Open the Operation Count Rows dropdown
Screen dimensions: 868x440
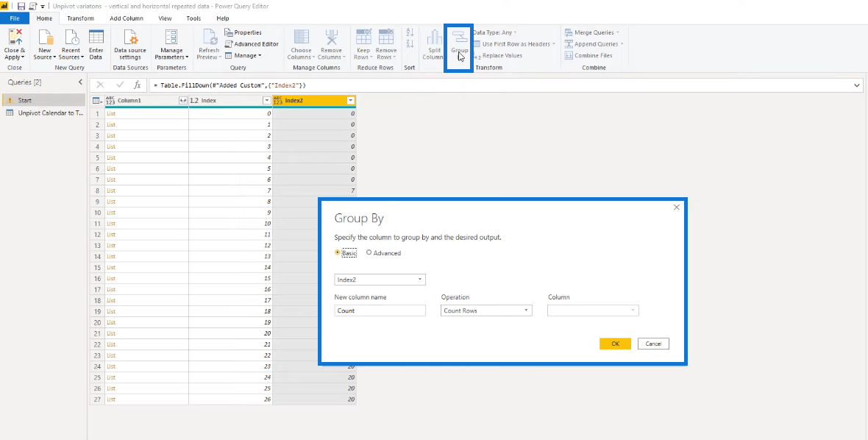[x=486, y=311]
